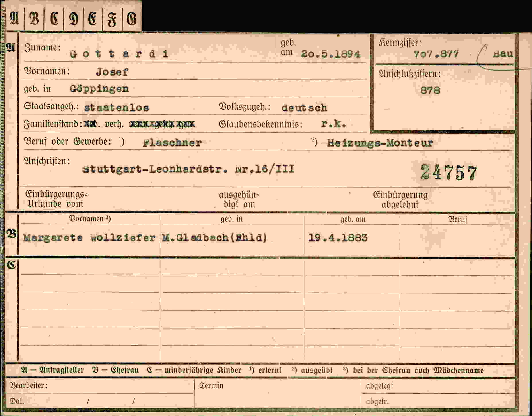
Task: Click the wife's name 'Margarete Wollziefer'
Action: (89, 238)
